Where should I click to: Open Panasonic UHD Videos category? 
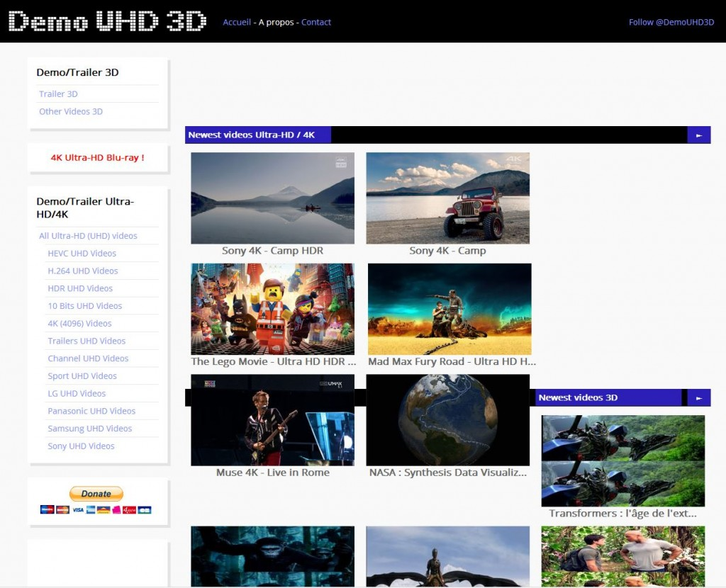[x=91, y=412]
